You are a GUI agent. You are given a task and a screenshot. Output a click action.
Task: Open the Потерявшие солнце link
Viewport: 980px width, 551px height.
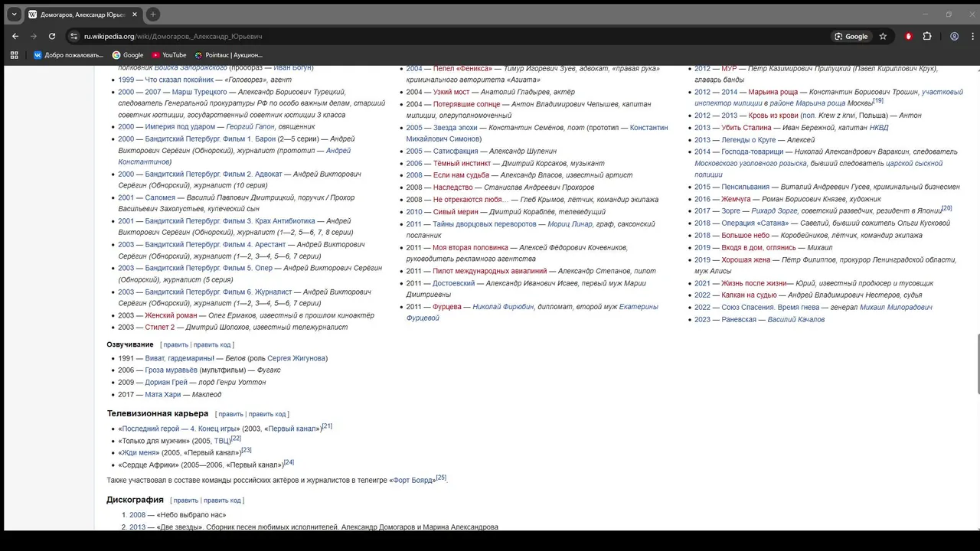(x=466, y=104)
